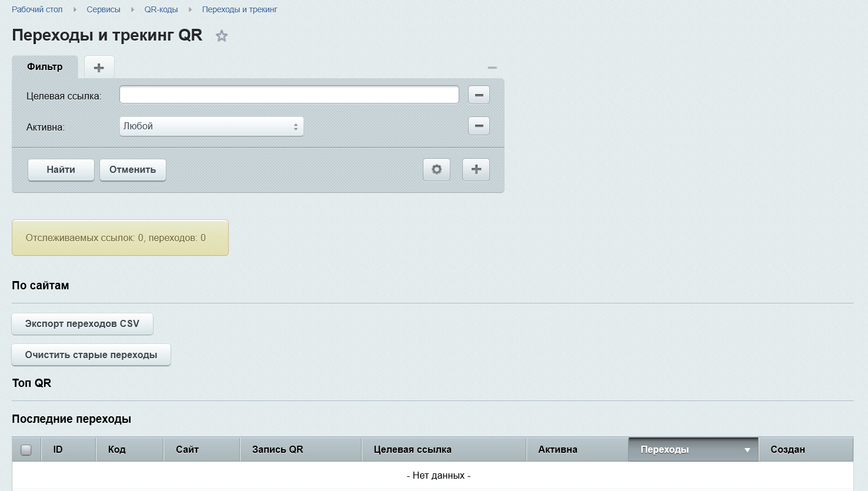The width and height of the screenshot is (868, 491).
Task: Click the Целевая ссылка: filter label
Action: tap(64, 96)
